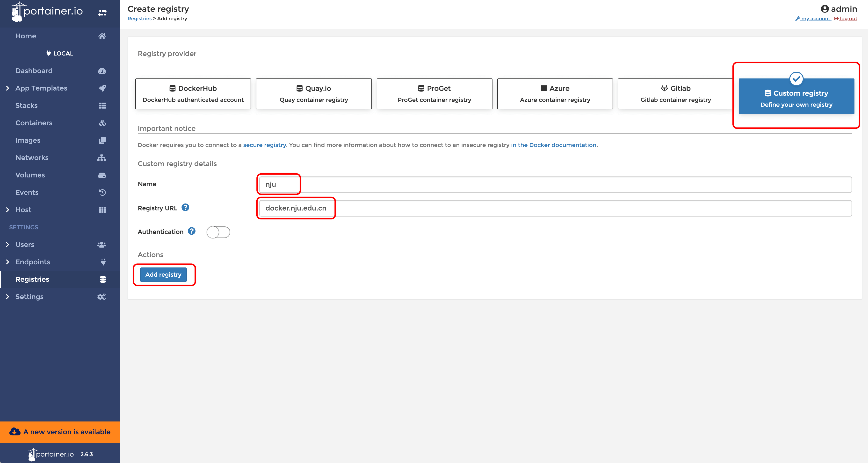Expand the App Templates chevron
Screen dimensions: 868x463
tap(7, 88)
